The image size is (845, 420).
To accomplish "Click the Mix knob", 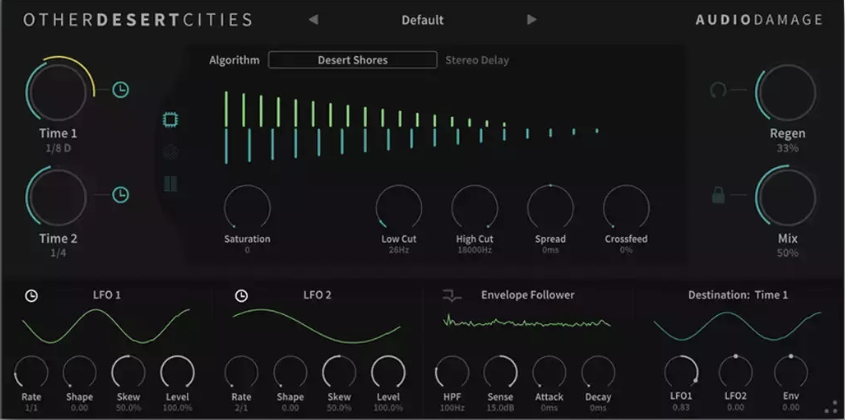I will pos(787,197).
